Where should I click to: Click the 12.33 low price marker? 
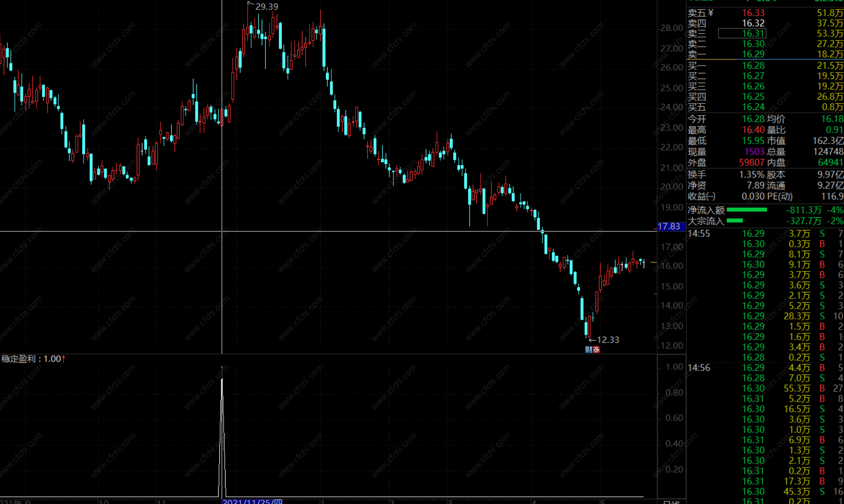tap(607, 340)
